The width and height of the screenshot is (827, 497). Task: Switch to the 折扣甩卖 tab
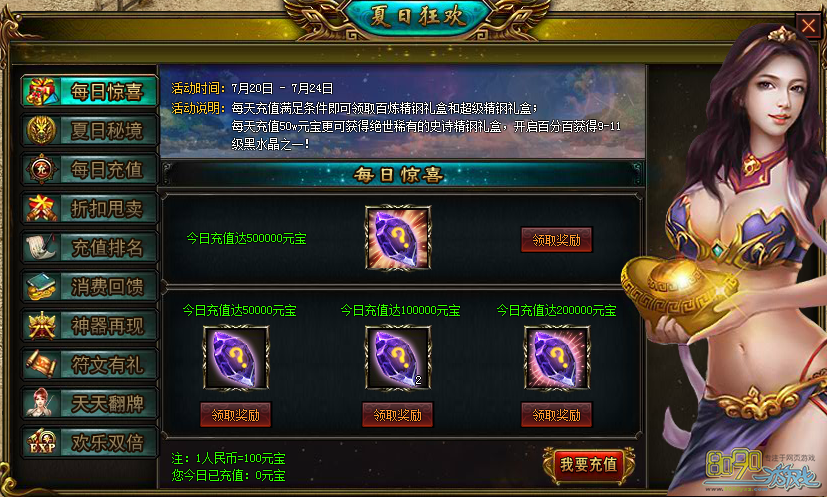(x=89, y=208)
